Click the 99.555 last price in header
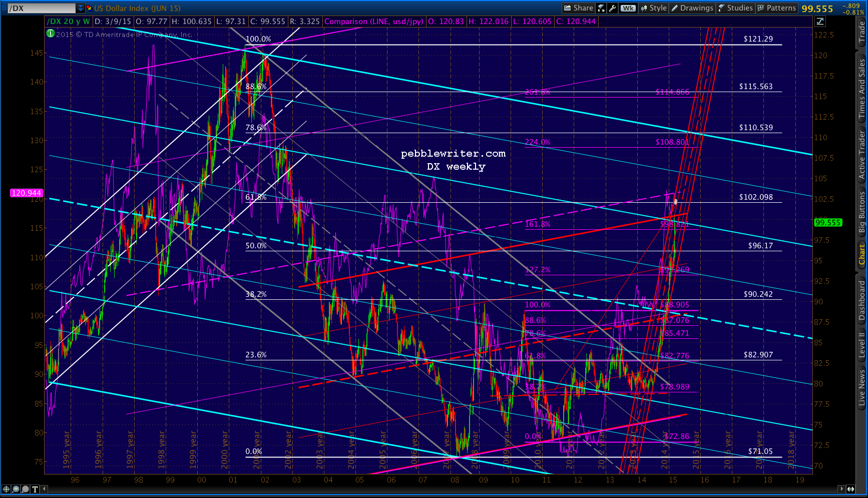Screen dimensions: 868x498 tap(817, 9)
